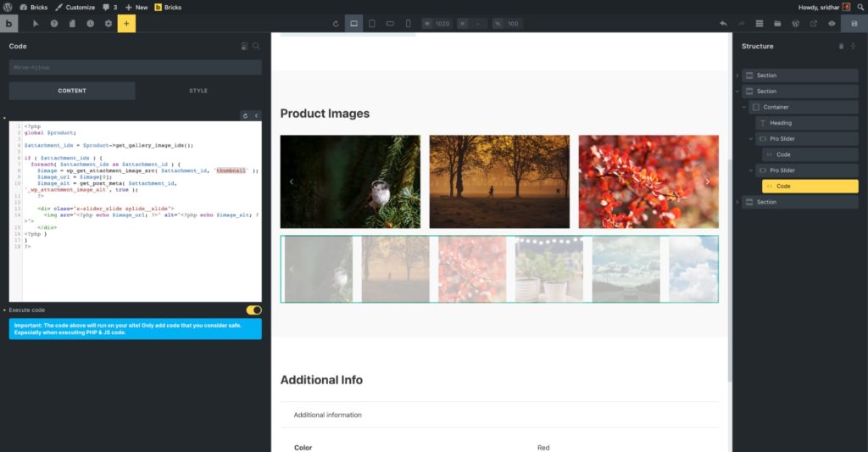This screenshot has height=452, width=868.
Task: Switch to the CONTENT tab
Action: point(72,90)
